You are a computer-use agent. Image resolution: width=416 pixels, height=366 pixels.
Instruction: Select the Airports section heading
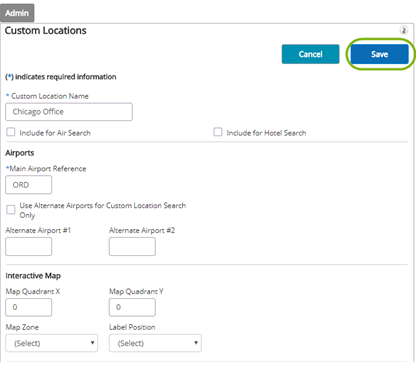tap(20, 153)
